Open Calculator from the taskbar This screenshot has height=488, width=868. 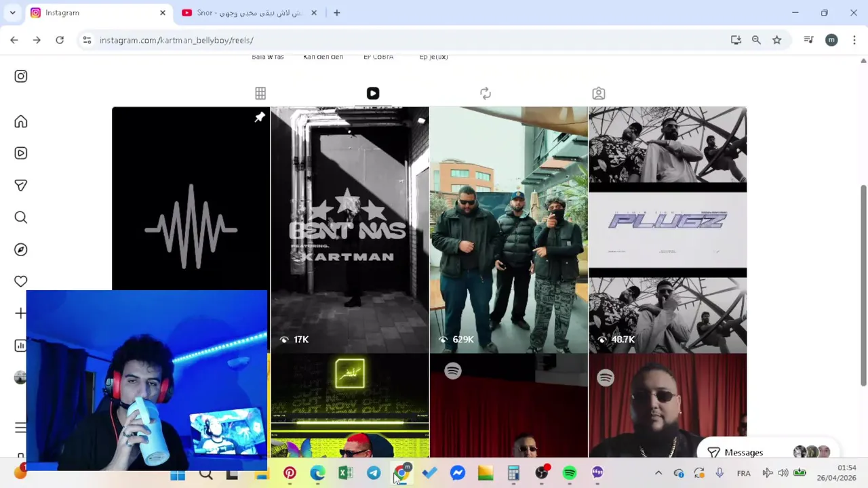coord(513,473)
